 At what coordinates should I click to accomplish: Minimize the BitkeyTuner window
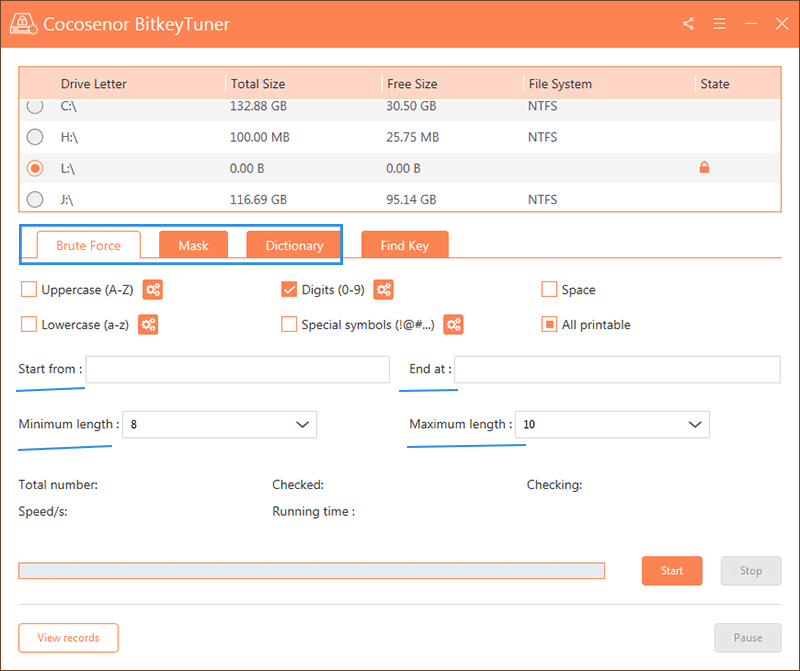coord(751,23)
